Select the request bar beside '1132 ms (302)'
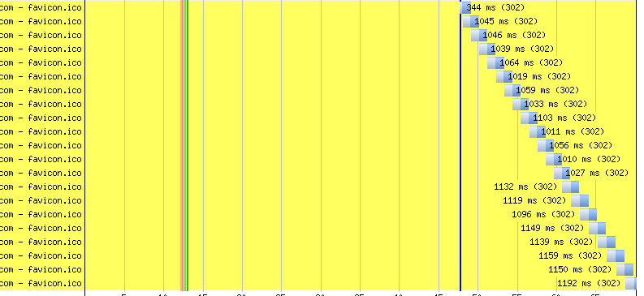This screenshot has height=296, width=644. click(570, 187)
